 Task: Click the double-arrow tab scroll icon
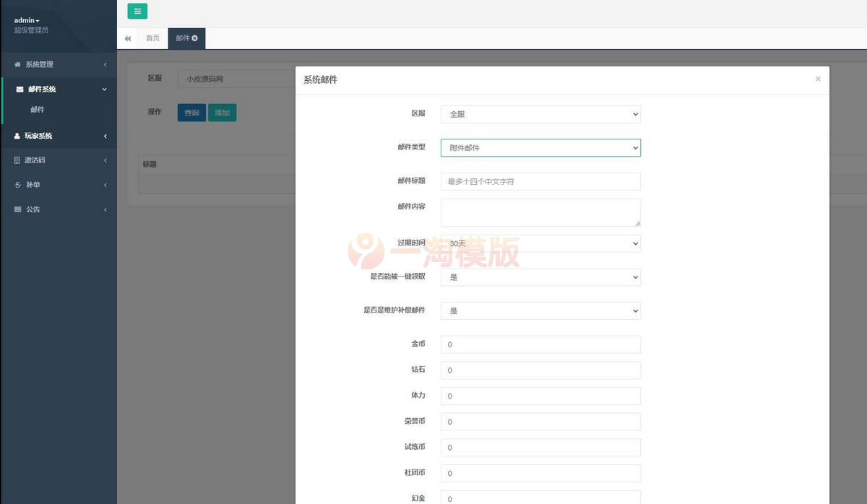[127, 38]
